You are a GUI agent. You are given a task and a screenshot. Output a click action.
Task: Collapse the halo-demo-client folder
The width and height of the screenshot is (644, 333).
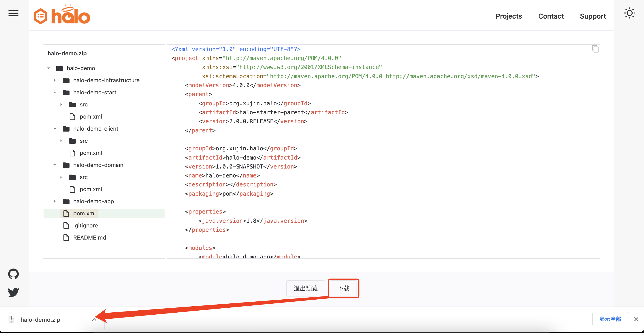(x=55, y=129)
